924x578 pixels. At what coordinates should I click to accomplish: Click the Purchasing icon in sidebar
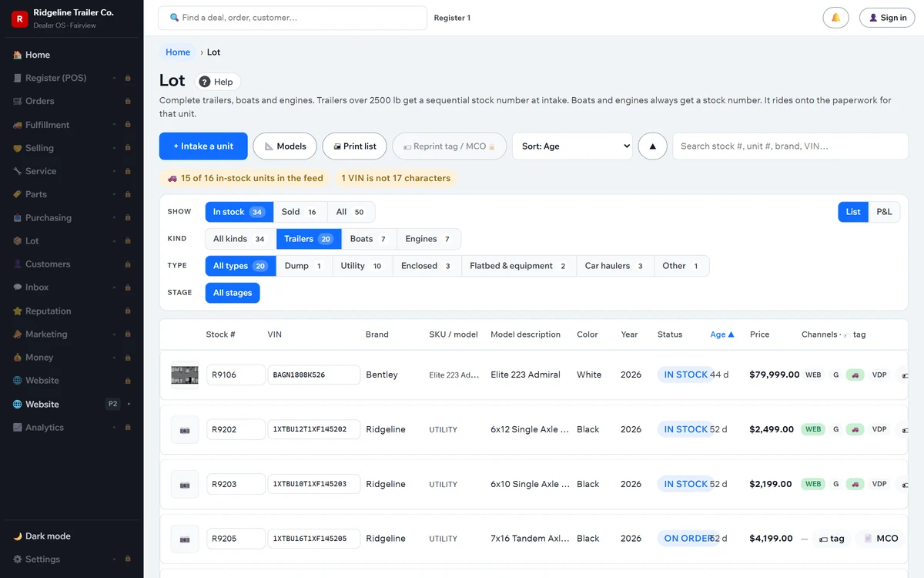[18, 217]
